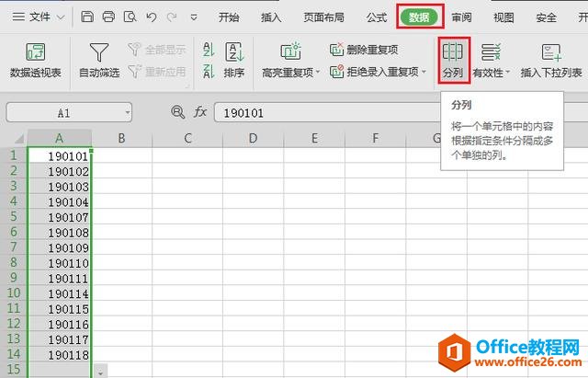Expand the 高亮重复项 dropdown arrow
The height and width of the screenshot is (378, 588).
click(318, 72)
